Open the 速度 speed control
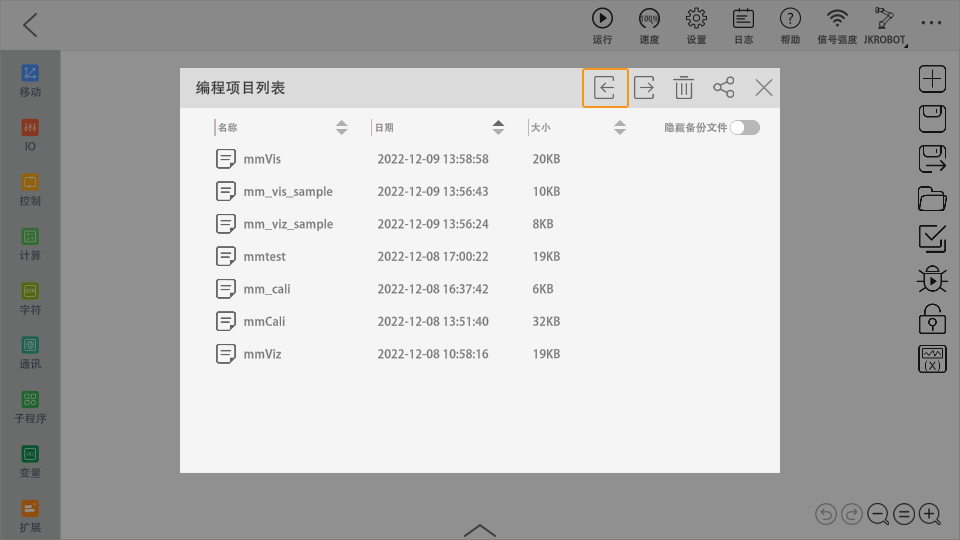 coord(649,26)
